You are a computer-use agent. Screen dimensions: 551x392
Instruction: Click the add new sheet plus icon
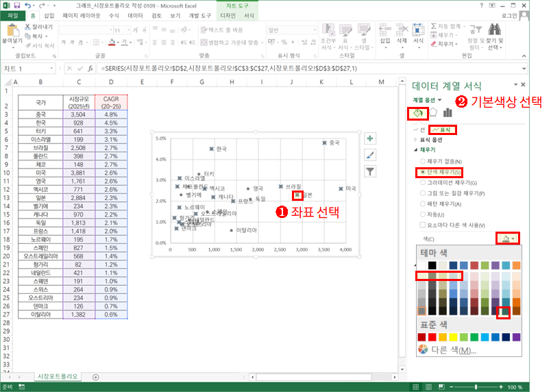pyautogui.click(x=95, y=377)
